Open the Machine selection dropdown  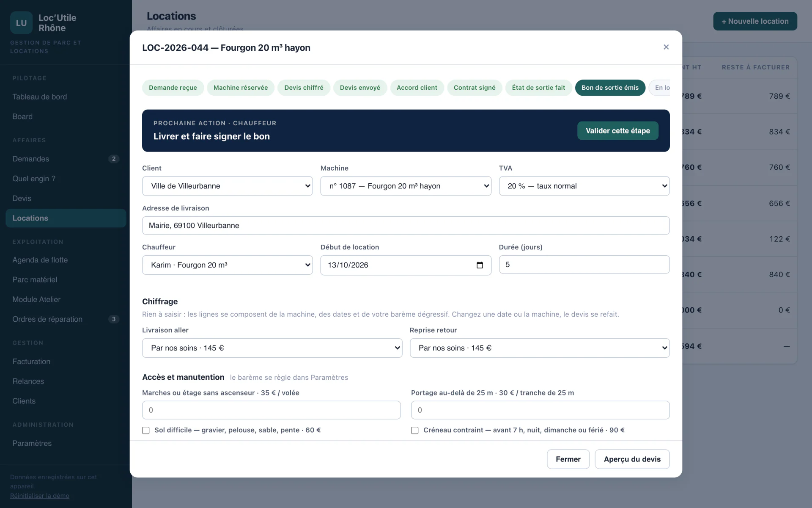pyautogui.click(x=406, y=186)
